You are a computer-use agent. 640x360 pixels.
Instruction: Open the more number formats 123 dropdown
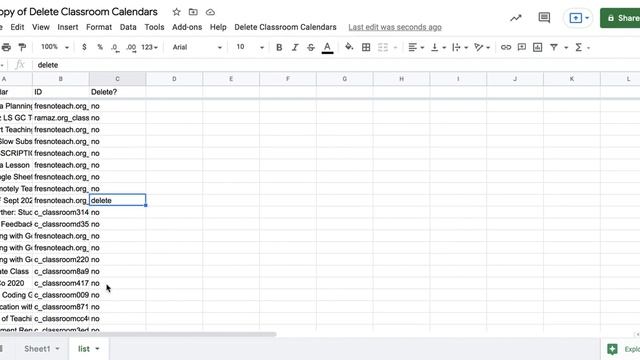[x=149, y=47]
